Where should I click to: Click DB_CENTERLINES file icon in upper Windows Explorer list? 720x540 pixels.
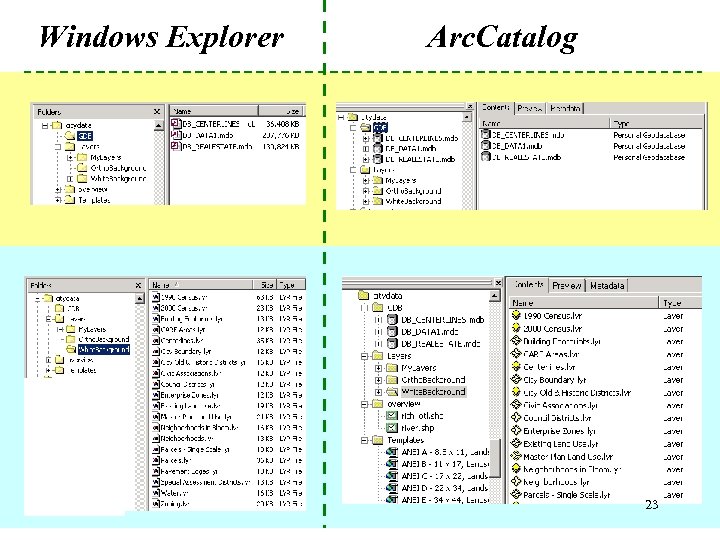click(175, 124)
